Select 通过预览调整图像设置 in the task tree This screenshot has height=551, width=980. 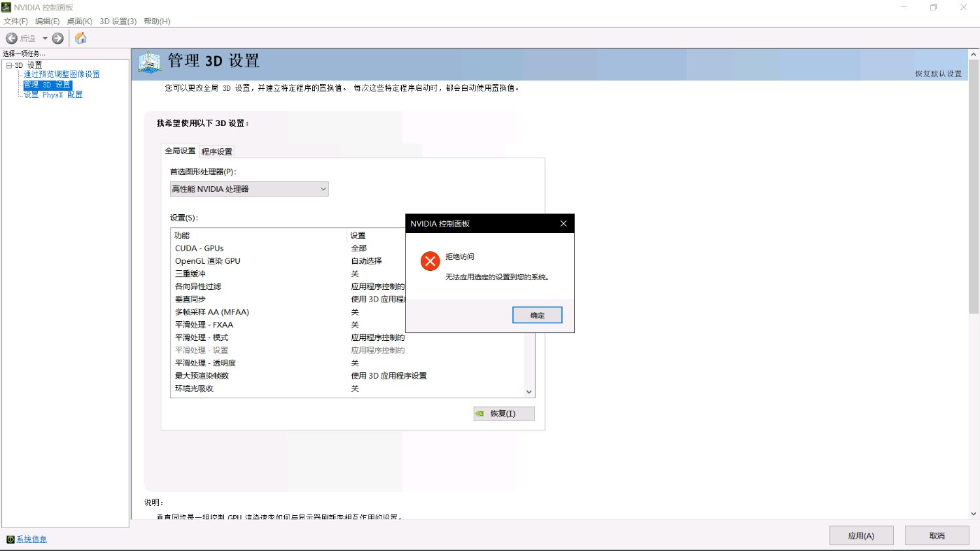[62, 74]
